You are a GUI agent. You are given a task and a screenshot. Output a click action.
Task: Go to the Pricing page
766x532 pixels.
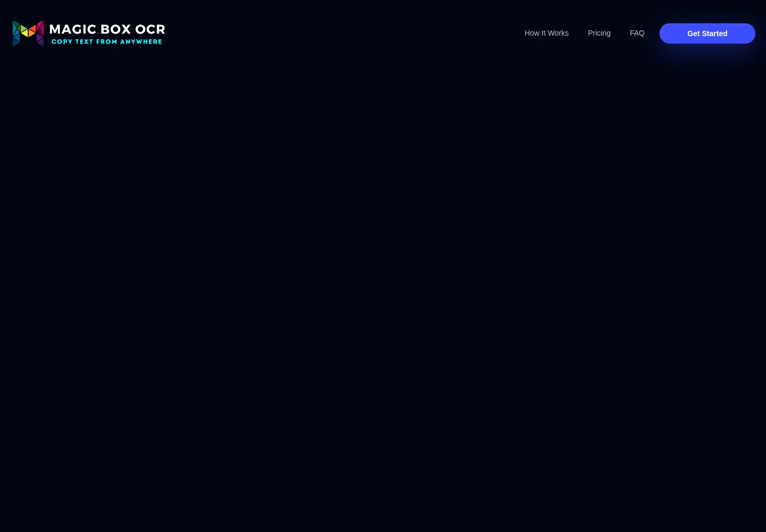coord(599,33)
